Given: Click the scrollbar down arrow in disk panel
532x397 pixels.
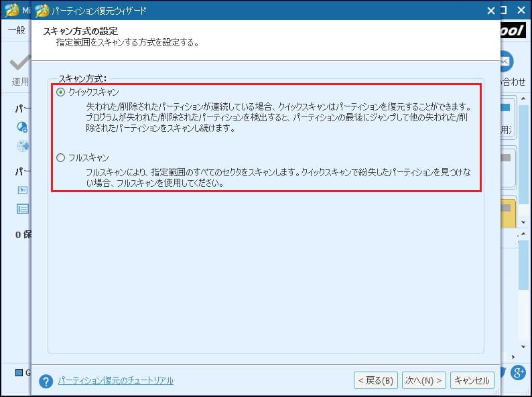Looking at the screenshot, I should point(523,222).
